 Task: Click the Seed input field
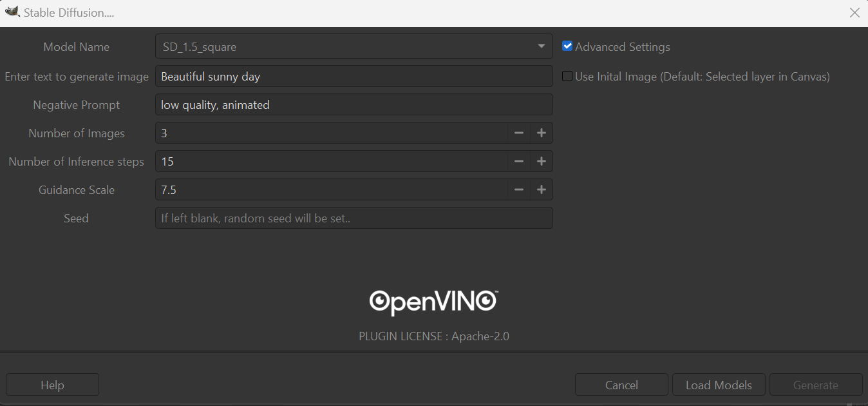point(354,218)
